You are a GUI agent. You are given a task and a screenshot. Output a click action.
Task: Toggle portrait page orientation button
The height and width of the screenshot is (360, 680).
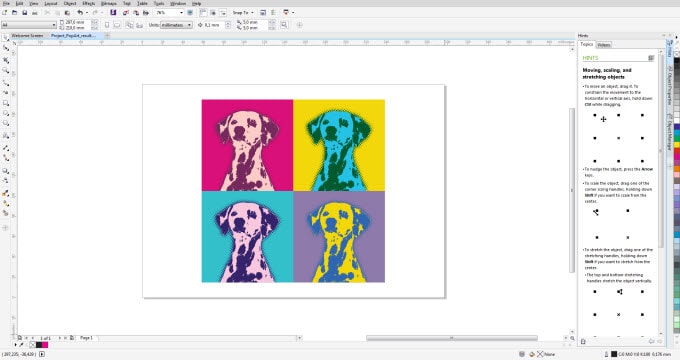[107, 25]
